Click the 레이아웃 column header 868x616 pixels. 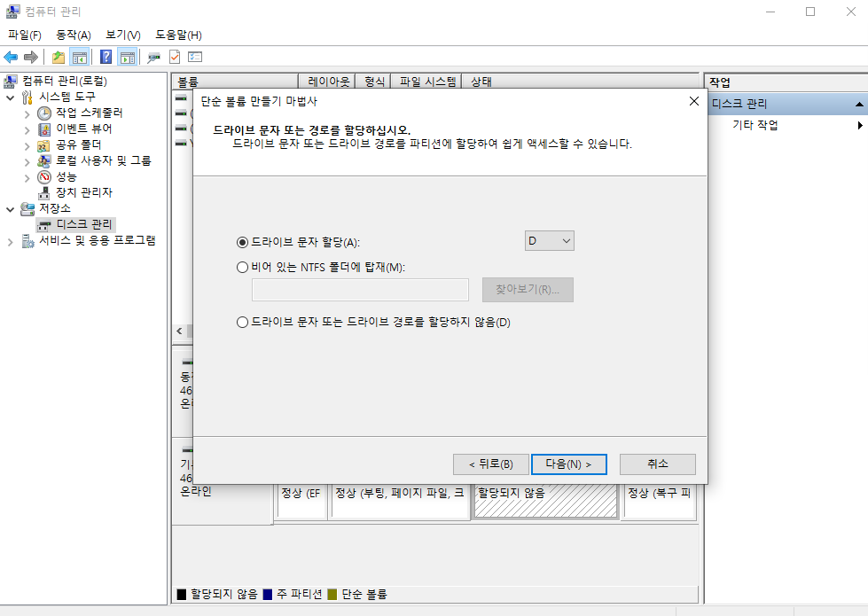(328, 82)
